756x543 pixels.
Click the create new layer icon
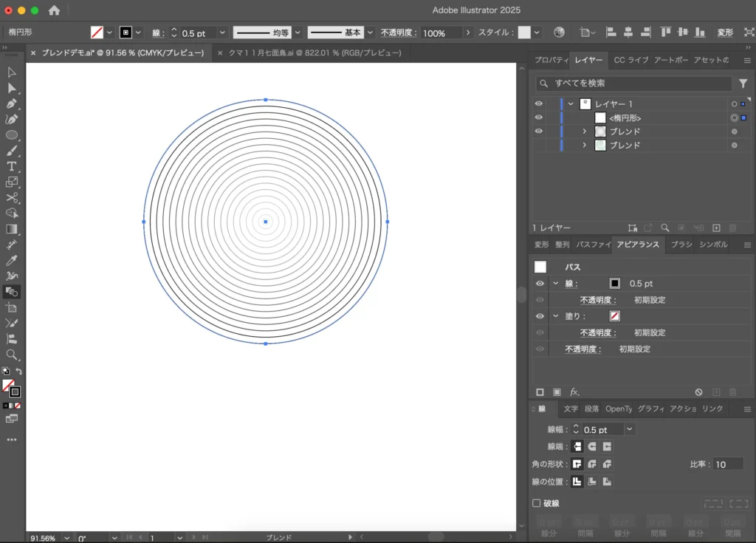click(716, 228)
